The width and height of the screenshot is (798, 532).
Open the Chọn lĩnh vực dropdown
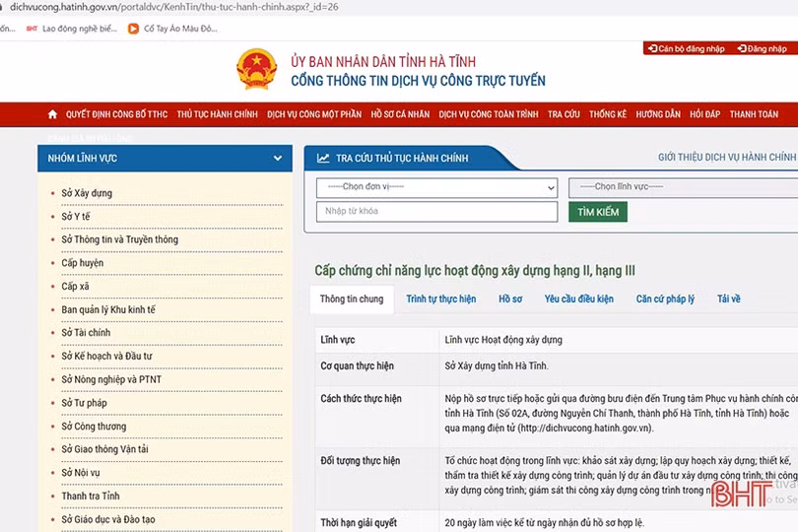pos(683,187)
